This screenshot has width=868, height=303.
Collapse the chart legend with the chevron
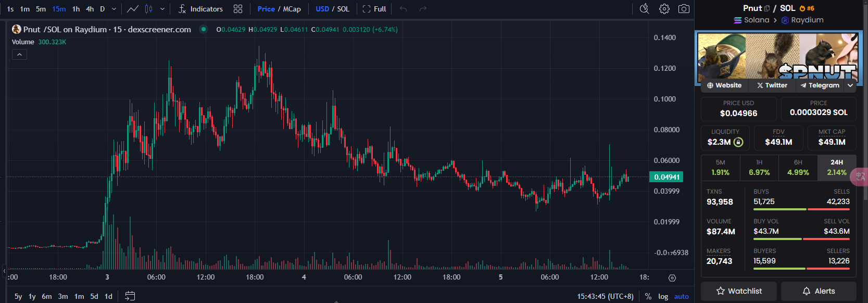pos(19,55)
